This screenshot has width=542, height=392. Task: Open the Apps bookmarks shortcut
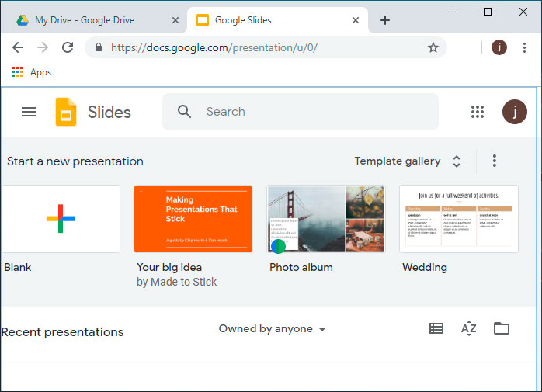(x=32, y=72)
